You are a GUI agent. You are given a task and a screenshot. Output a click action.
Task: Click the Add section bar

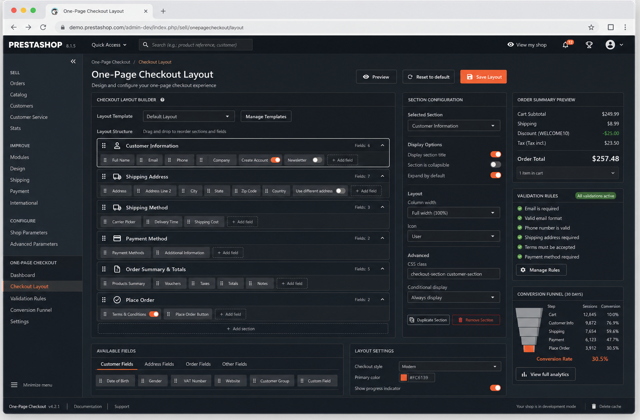pyautogui.click(x=243, y=329)
